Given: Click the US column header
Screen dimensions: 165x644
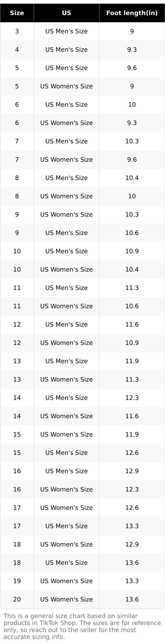Looking at the screenshot, I should click(x=67, y=13).
